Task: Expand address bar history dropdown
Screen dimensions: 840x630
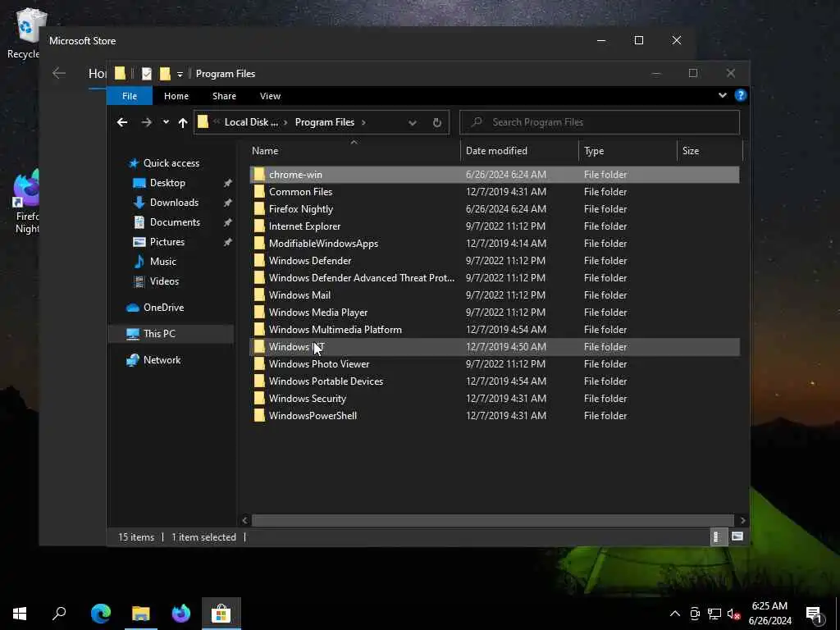Action: [x=412, y=123]
